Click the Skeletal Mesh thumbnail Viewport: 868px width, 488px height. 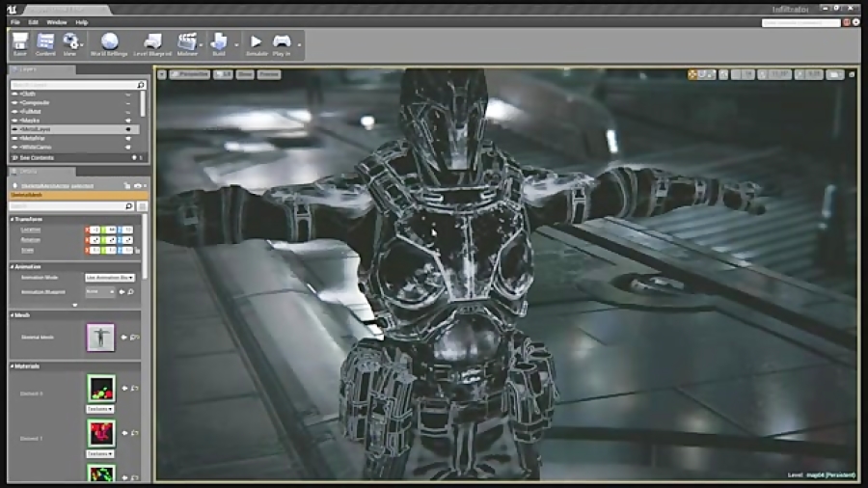100,338
